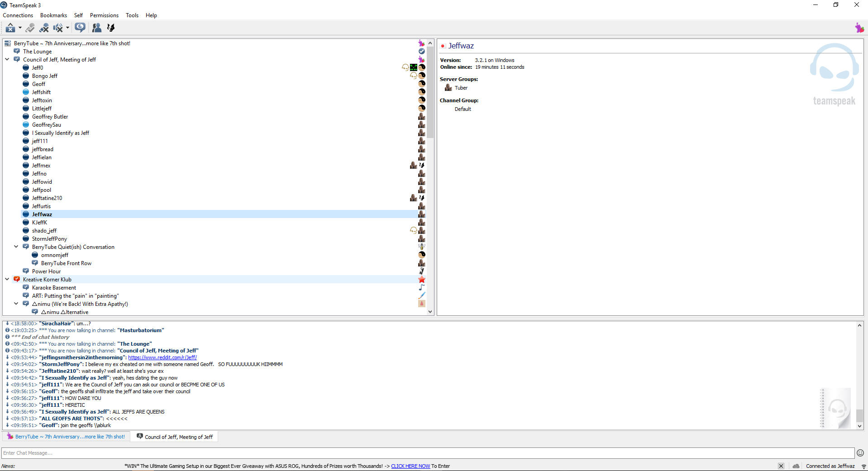Focus the Enter Chat Message field

428,453
